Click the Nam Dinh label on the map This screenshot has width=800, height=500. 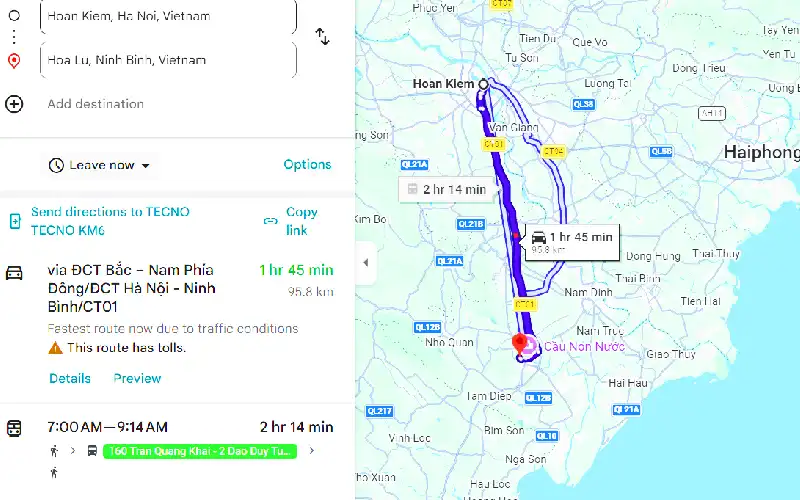pos(588,292)
